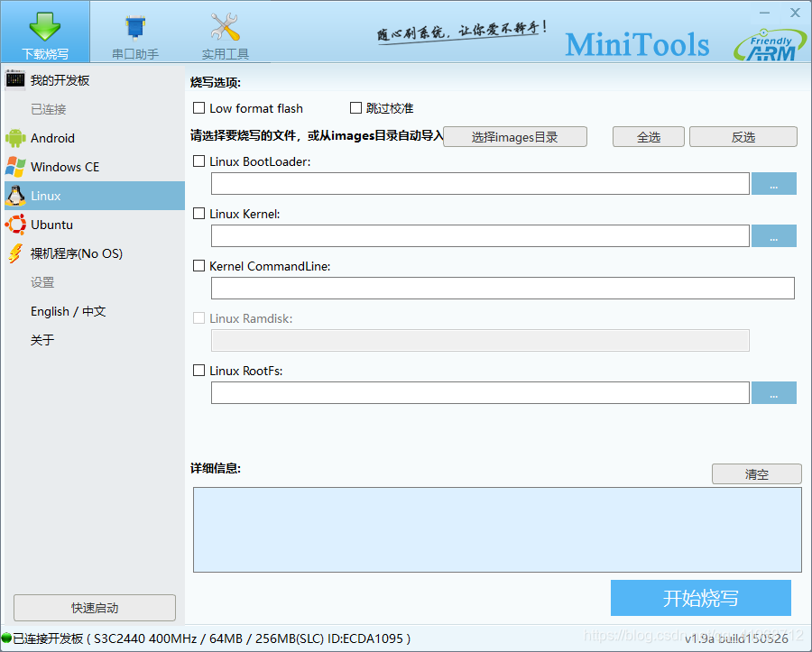
Task: Click the 快速启动 quick start button
Action: coord(95,608)
